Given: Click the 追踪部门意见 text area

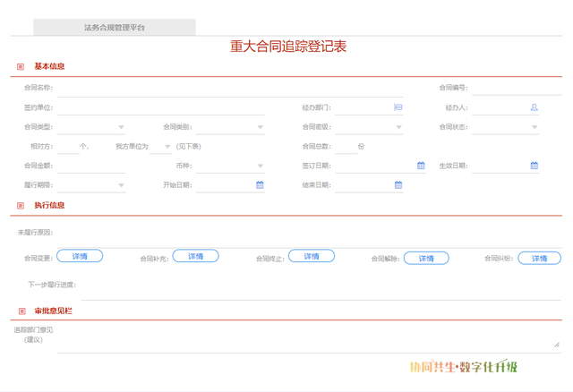Looking at the screenshot, I should 308,337.
